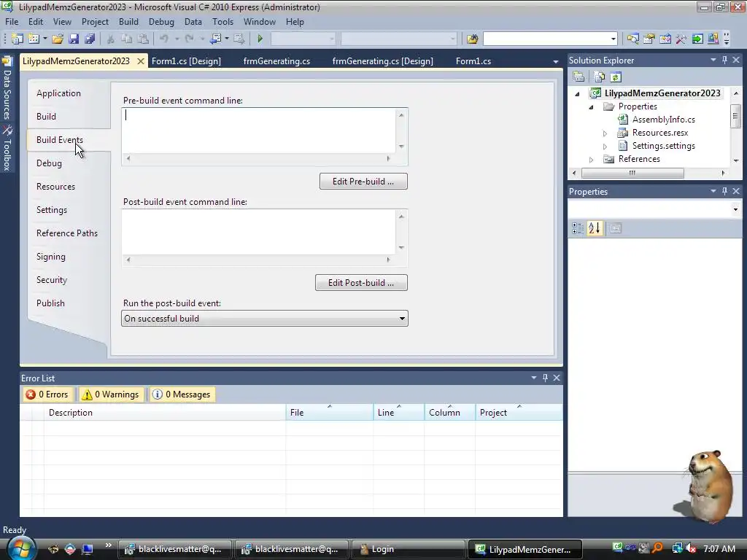Click the Edit Pre-build button
Viewport: 747px width, 560px height.
363,182
